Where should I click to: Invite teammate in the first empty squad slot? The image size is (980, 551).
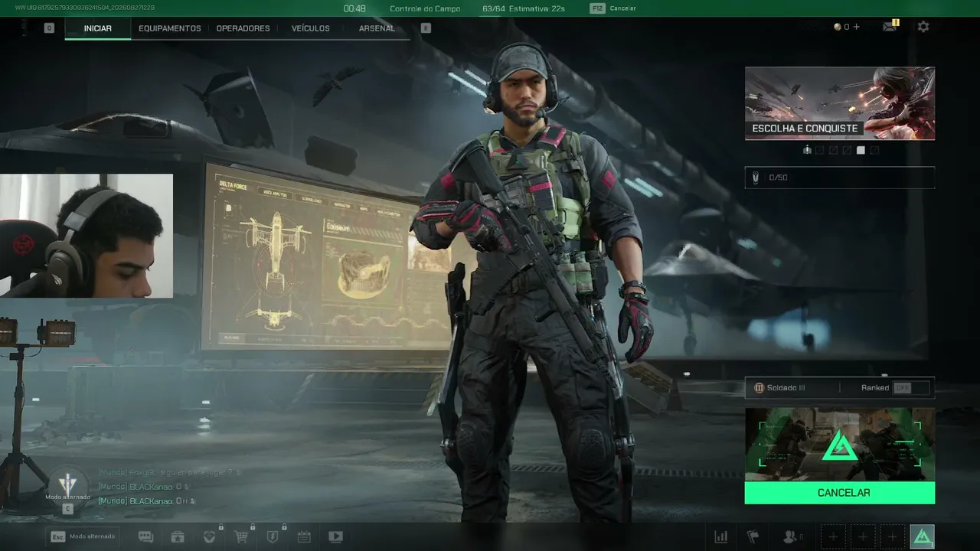(833, 537)
